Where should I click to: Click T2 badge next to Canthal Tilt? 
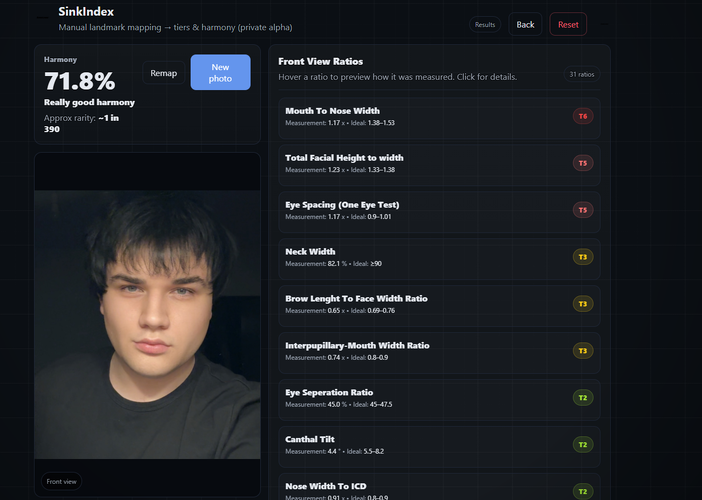click(583, 444)
